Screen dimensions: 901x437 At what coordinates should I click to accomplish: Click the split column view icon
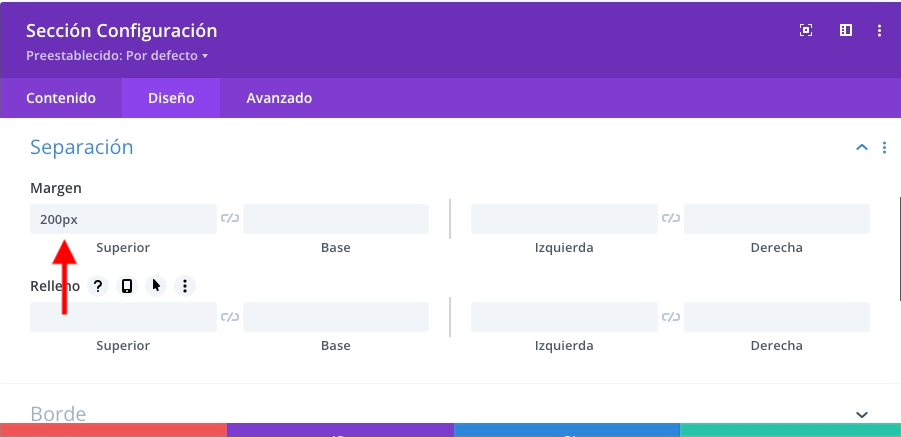tap(846, 30)
